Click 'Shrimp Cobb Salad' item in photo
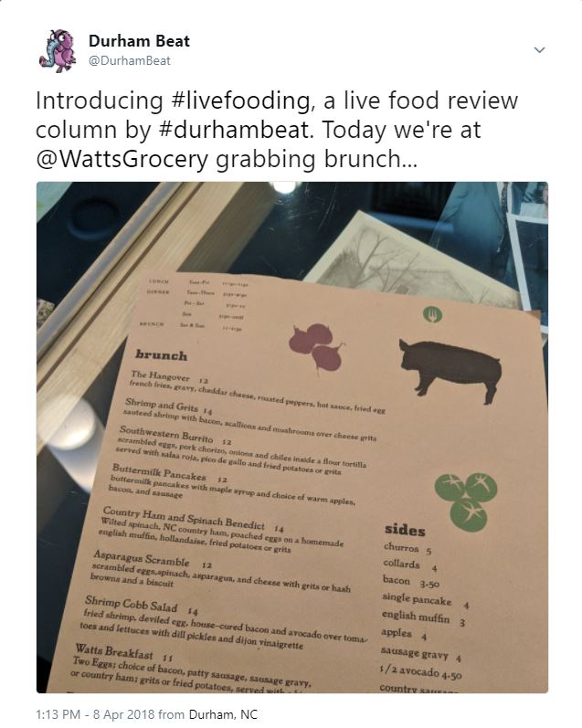The image size is (582, 728). pyautogui.click(x=131, y=603)
